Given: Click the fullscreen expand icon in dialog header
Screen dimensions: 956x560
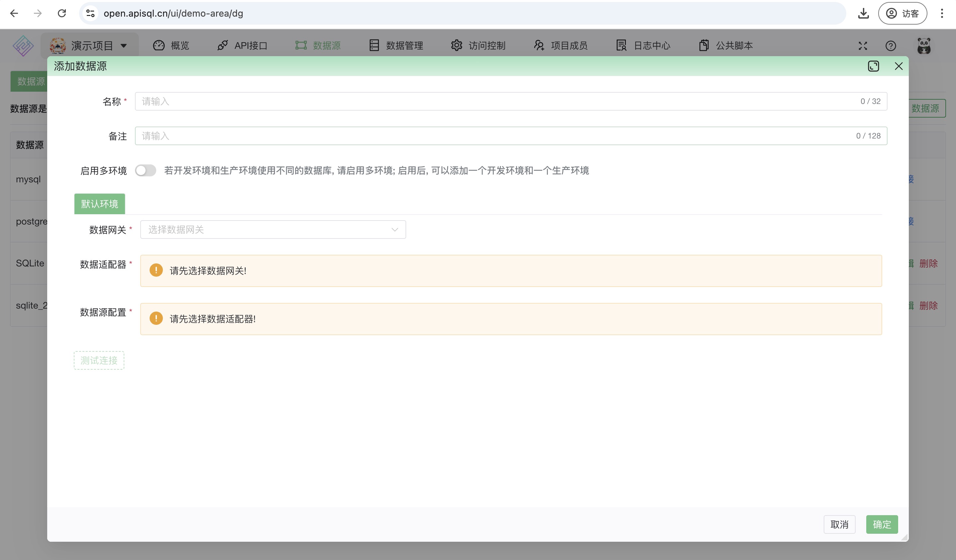Looking at the screenshot, I should click(x=873, y=66).
